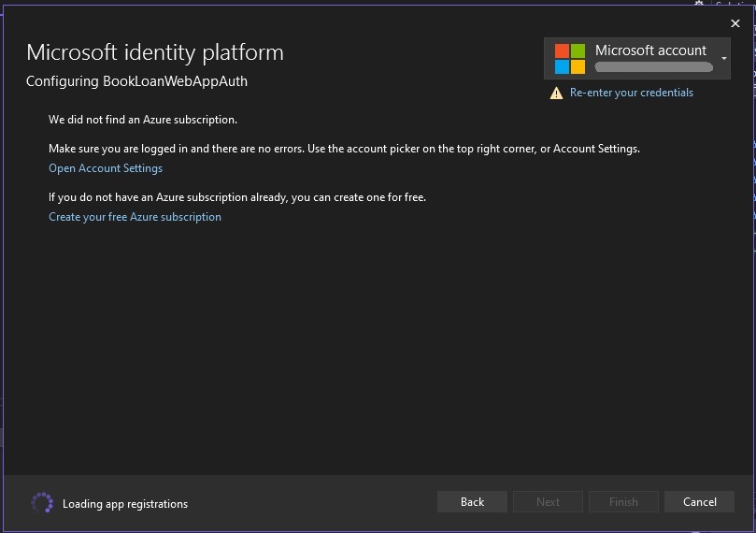
Task: Click the redacted account email bar
Action: pyautogui.click(x=654, y=67)
